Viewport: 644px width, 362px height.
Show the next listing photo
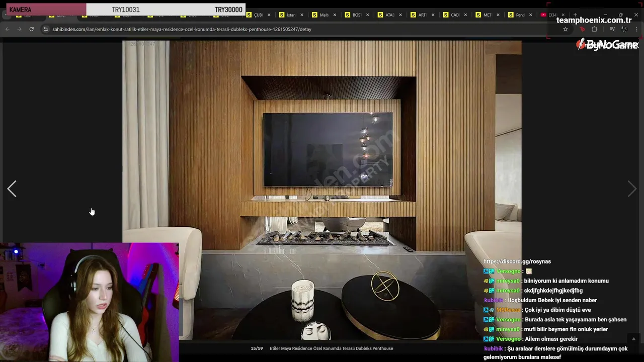pos(632,189)
